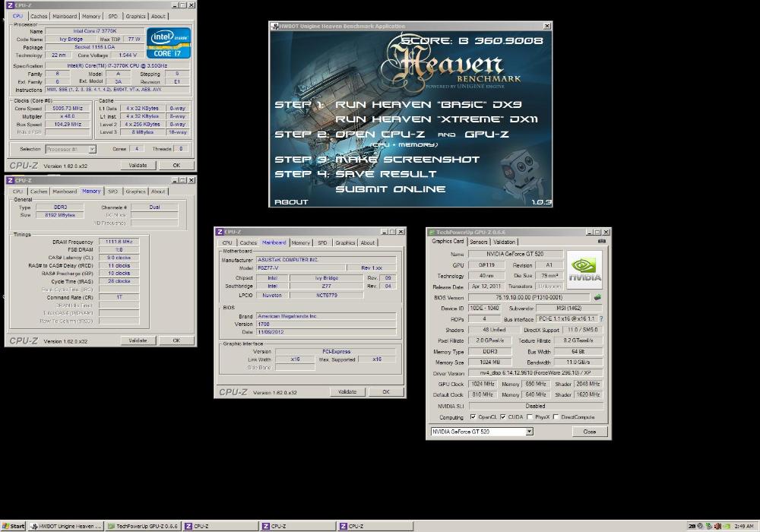
Task: Open Memory tab in the Mainboard CPU-Z window
Action: click(x=300, y=242)
